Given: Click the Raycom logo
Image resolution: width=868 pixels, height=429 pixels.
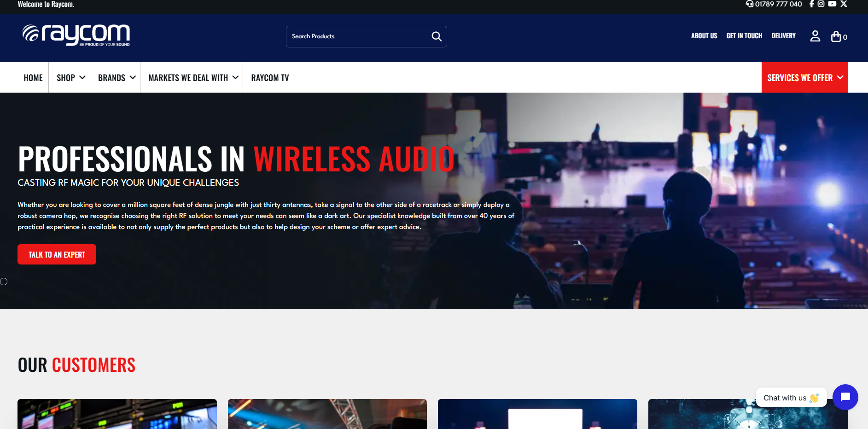Looking at the screenshot, I should (76, 35).
